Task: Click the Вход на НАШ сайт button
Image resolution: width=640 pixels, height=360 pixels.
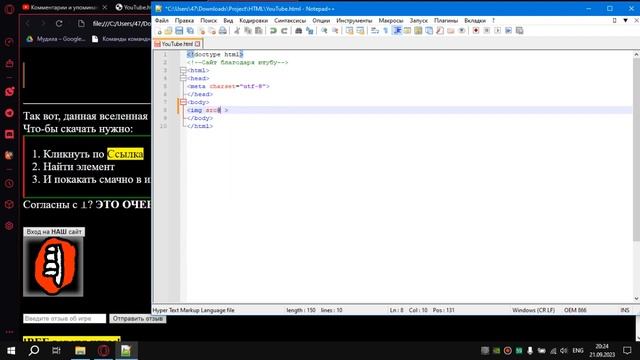Action: 54,232
